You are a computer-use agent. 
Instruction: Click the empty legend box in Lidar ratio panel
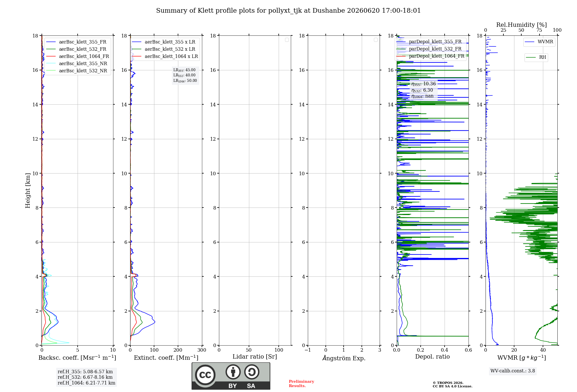pyautogui.click(x=287, y=40)
